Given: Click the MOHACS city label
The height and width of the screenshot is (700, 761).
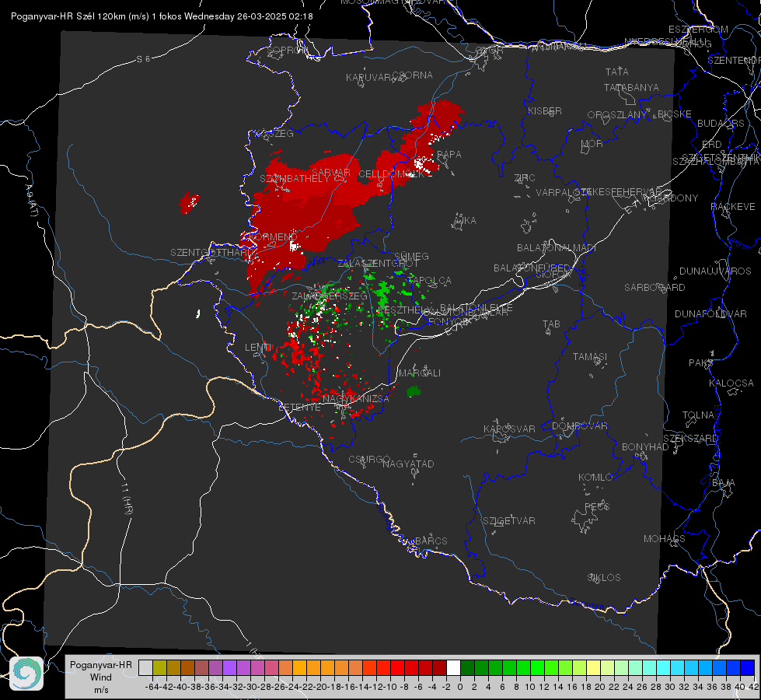Looking at the screenshot, I should [x=665, y=538].
